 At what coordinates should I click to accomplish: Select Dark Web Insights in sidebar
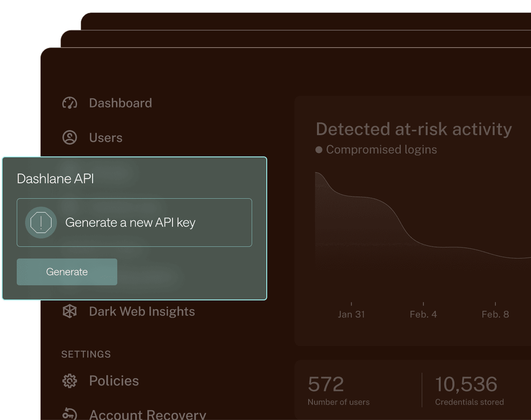coord(142,311)
